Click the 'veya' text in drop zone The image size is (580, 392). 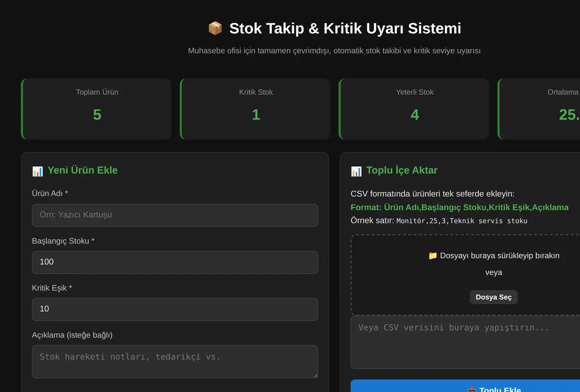pos(493,272)
